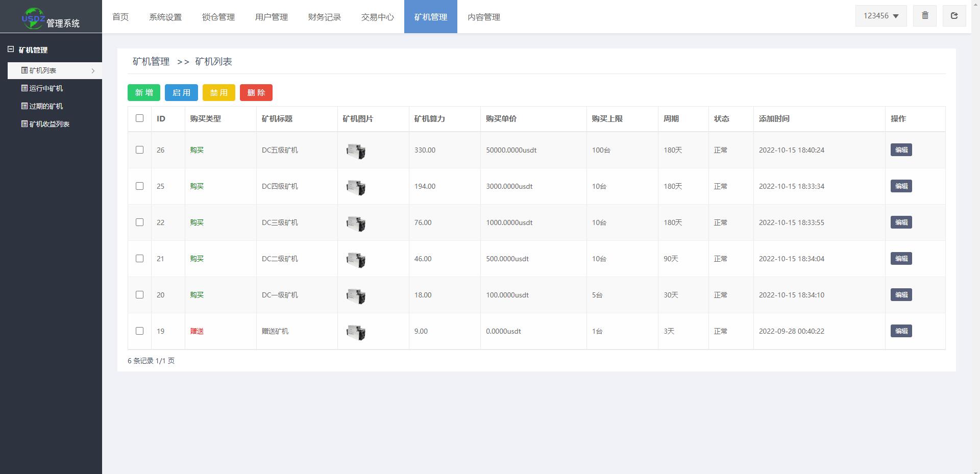Open the 交易中心 menu item
Image resolution: width=980 pixels, height=474 pixels.
pos(377,17)
